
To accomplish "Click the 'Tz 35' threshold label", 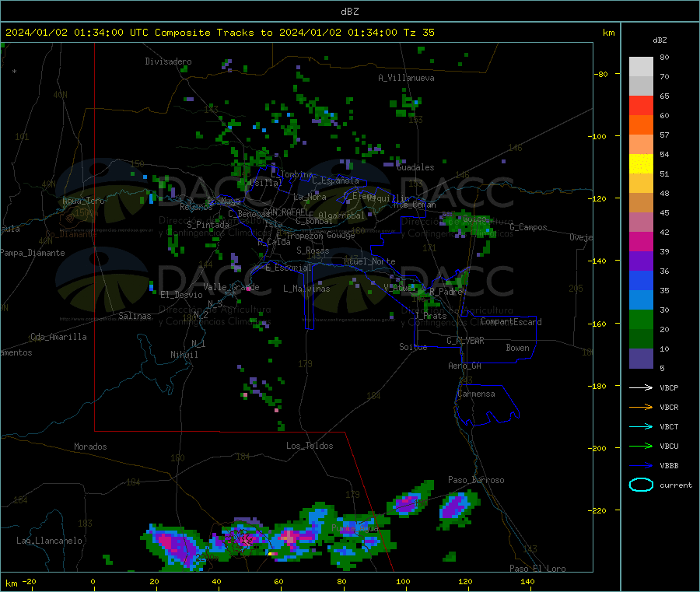I will (418, 33).
